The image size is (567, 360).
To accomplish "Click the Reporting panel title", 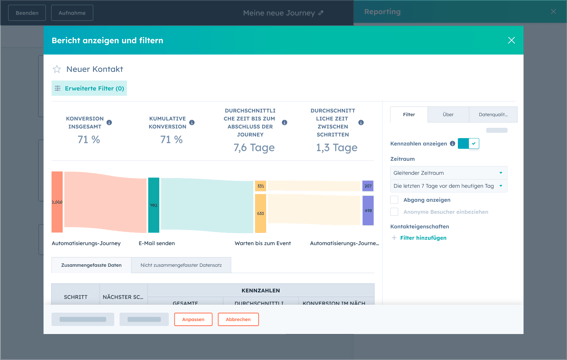I will tap(382, 12).
